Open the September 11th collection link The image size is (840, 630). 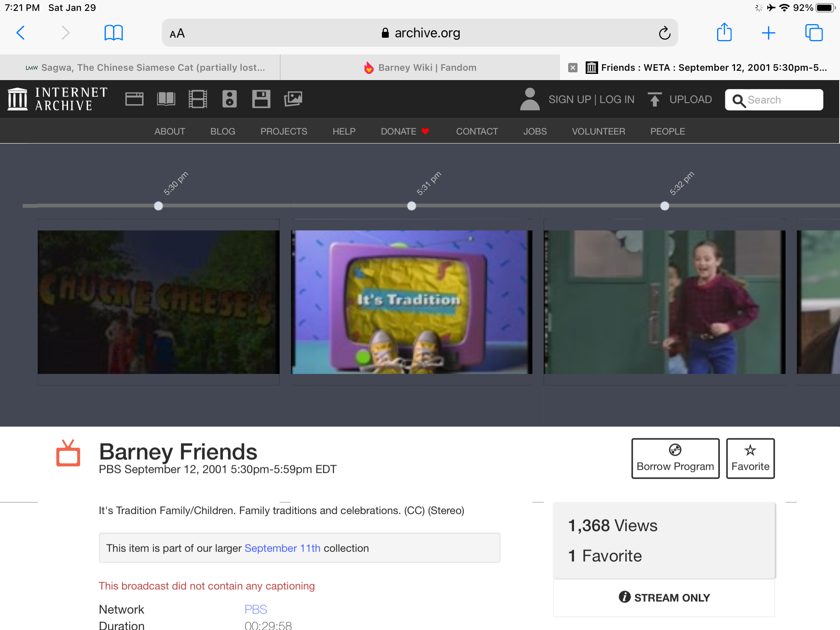pyautogui.click(x=282, y=548)
